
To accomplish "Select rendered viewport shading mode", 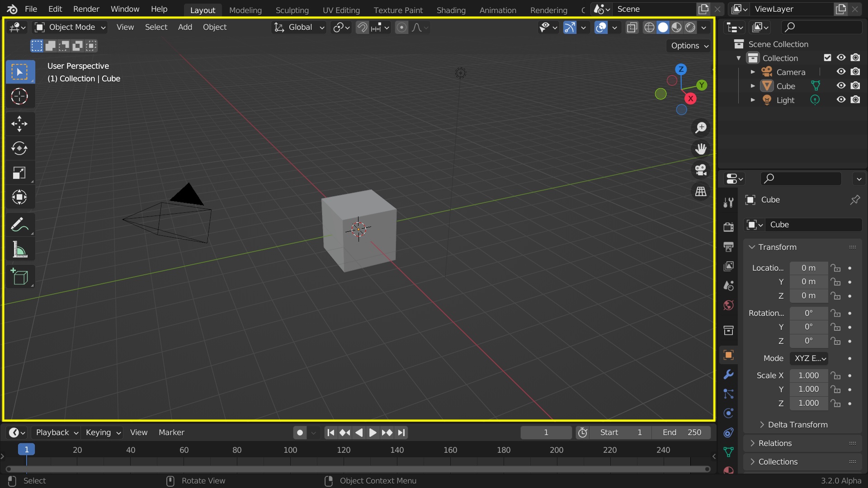I will tap(690, 28).
